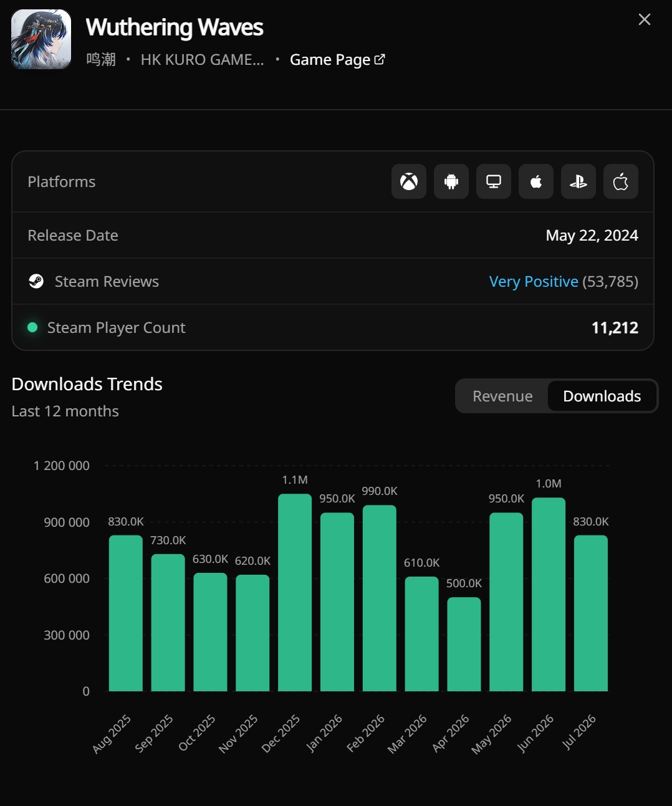Click the Jan 2026 downloads bar

tap(337, 602)
